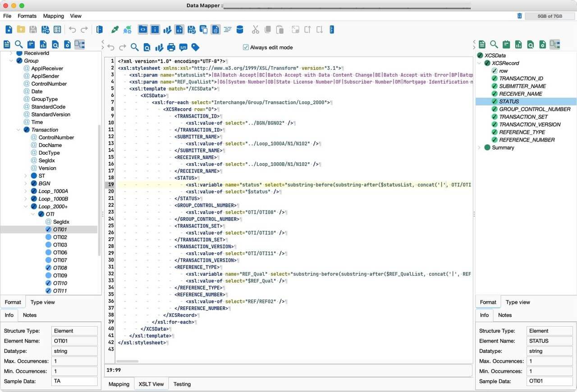Click the 19:99 cursor position field
Viewport: 577px width, 392px height.
click(x=288, y=370)
